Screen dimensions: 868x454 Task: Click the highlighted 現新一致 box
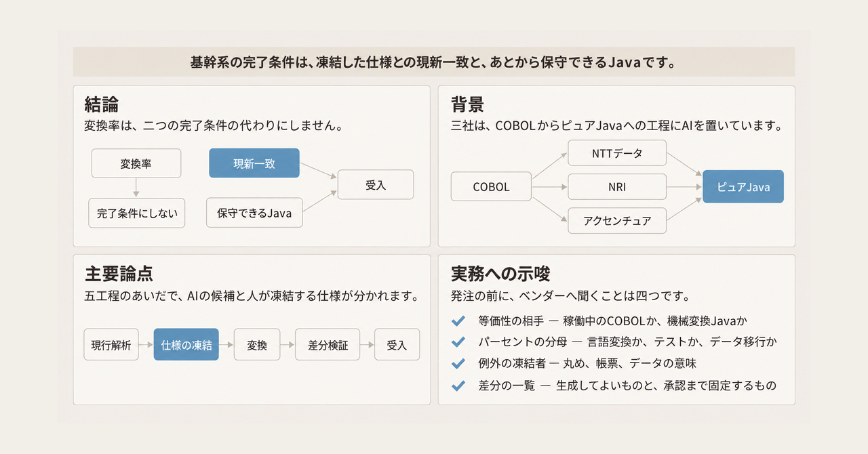[x=254, y=163]
